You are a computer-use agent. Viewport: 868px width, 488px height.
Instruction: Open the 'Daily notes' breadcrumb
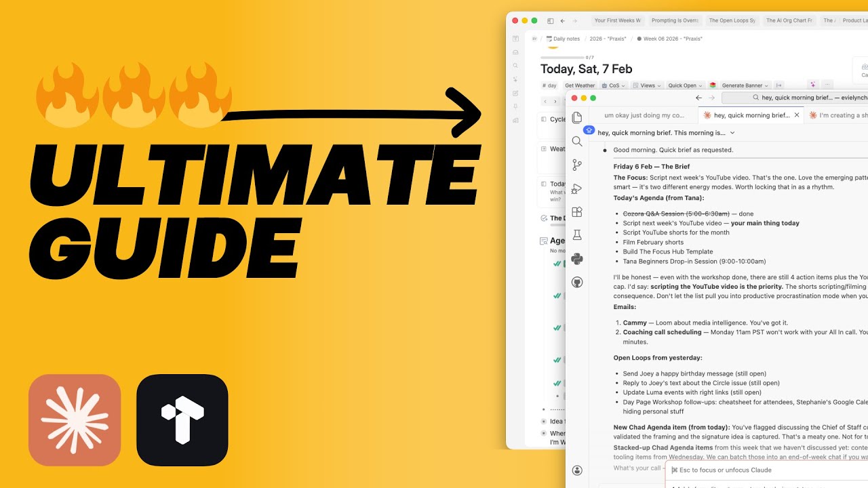pyautogui.click(x=563, y=39)
